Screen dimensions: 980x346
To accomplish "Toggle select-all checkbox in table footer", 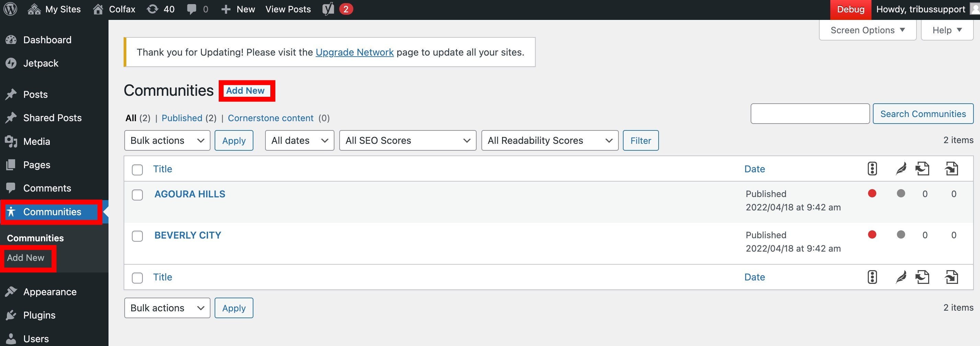I will 137,278.
